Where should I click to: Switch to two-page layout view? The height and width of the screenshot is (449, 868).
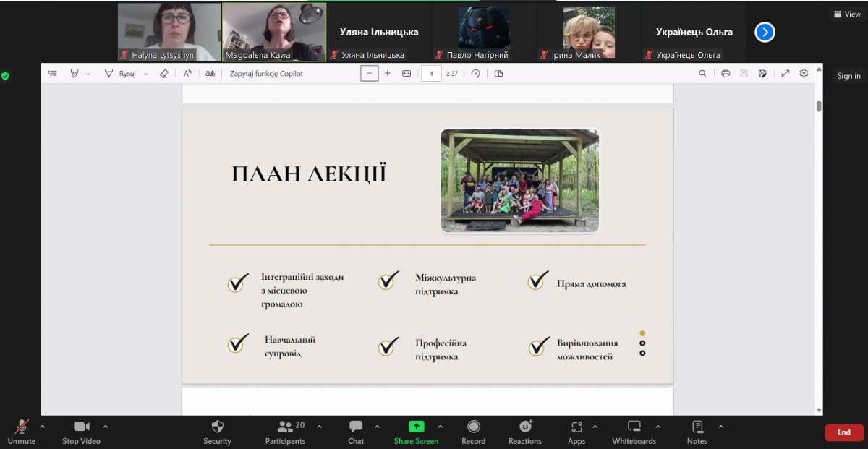498,73
